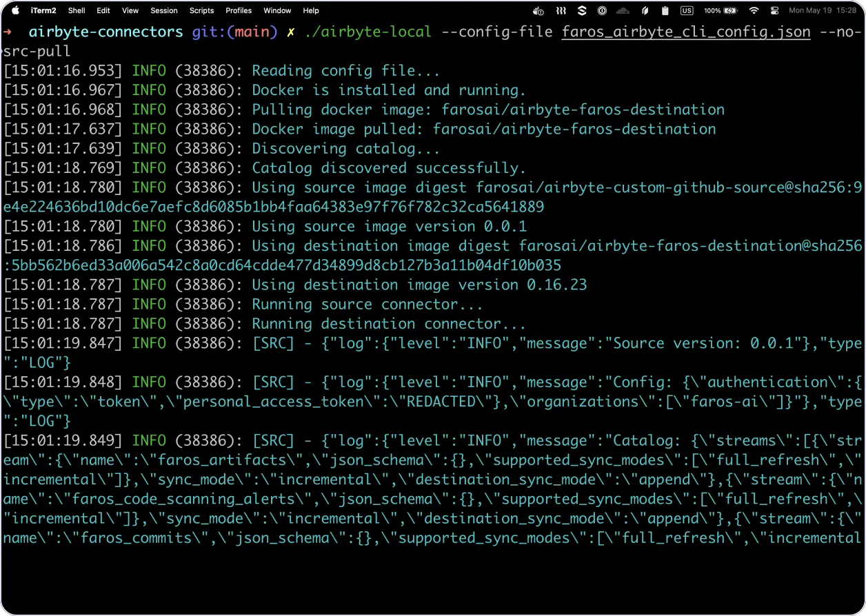Open the Window menu

click(x=277, y=10)
